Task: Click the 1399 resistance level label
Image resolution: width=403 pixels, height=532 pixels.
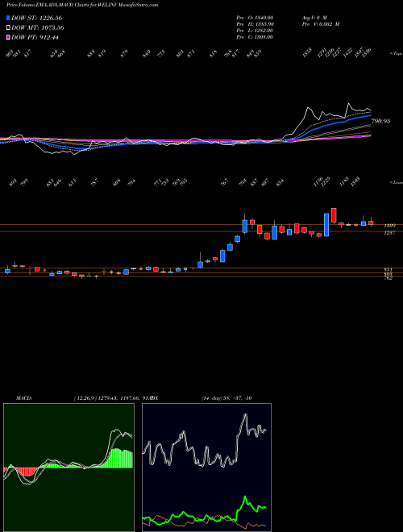Action: pyautogui.click(x=389, y=226)
